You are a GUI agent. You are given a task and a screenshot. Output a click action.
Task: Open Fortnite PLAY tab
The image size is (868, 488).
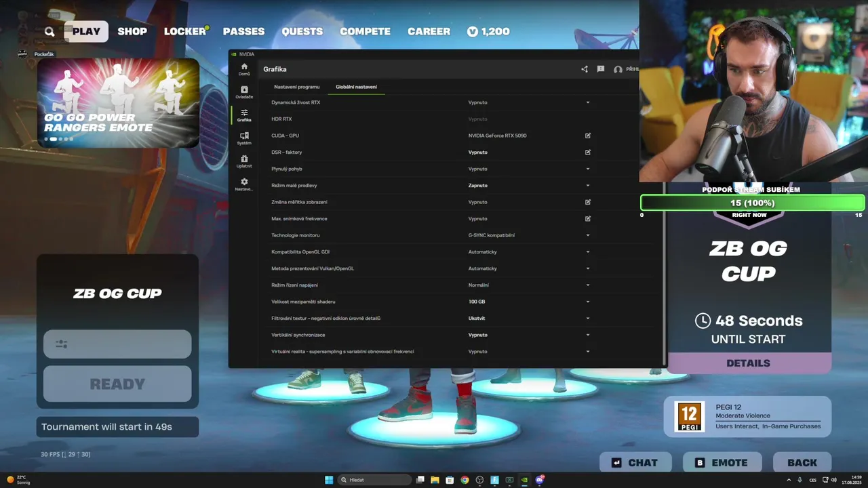pos(86,31)
